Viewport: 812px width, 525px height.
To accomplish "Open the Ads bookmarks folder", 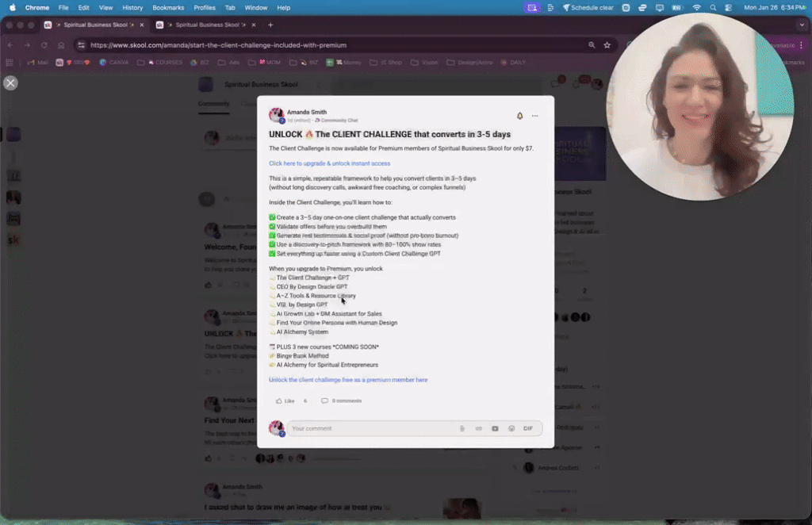I will pyautogui.click(x=230, y=62).
